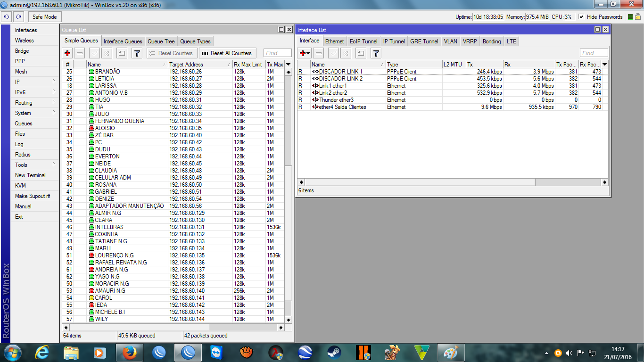Click the Find field in Queue List
644x362 pixels.
point(278,53)
